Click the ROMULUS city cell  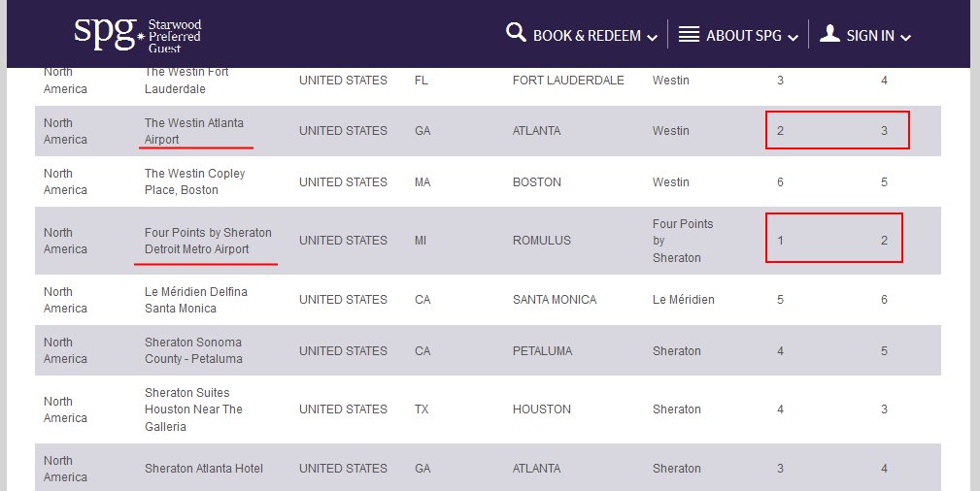[x=541, y=241]
